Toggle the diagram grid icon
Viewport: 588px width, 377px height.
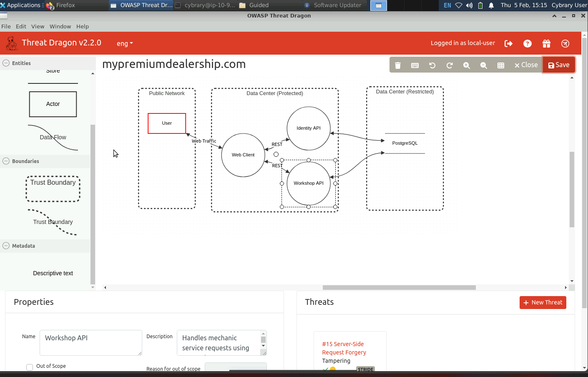(501, 65)
